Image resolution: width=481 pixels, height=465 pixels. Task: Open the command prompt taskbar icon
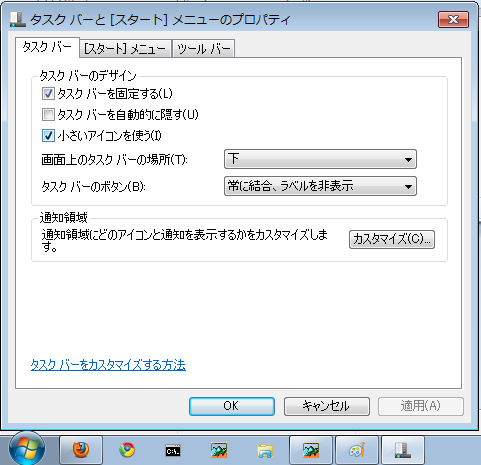pyautogui.click(x=173, y=451)
